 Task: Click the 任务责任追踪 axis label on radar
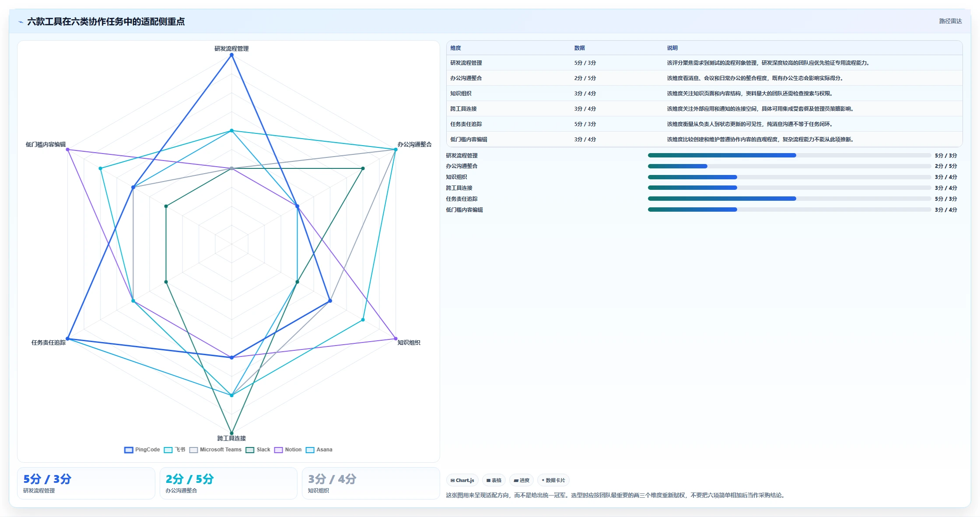point(49,342)
